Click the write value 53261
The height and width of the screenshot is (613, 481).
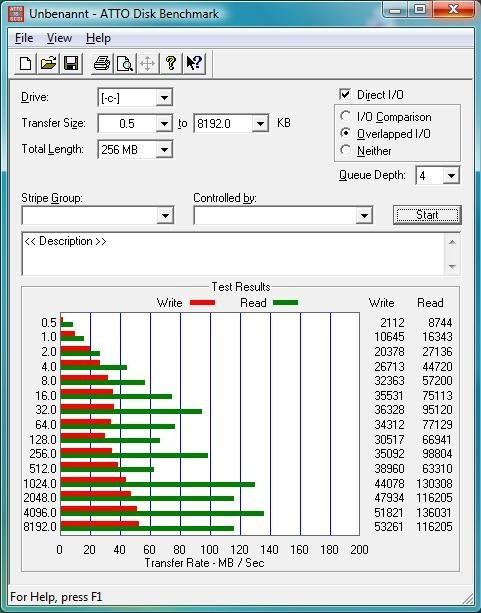(389, 527)
